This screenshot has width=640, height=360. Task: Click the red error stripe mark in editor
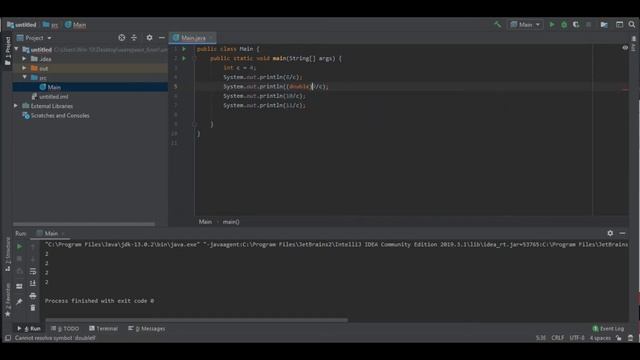[625, 90]
